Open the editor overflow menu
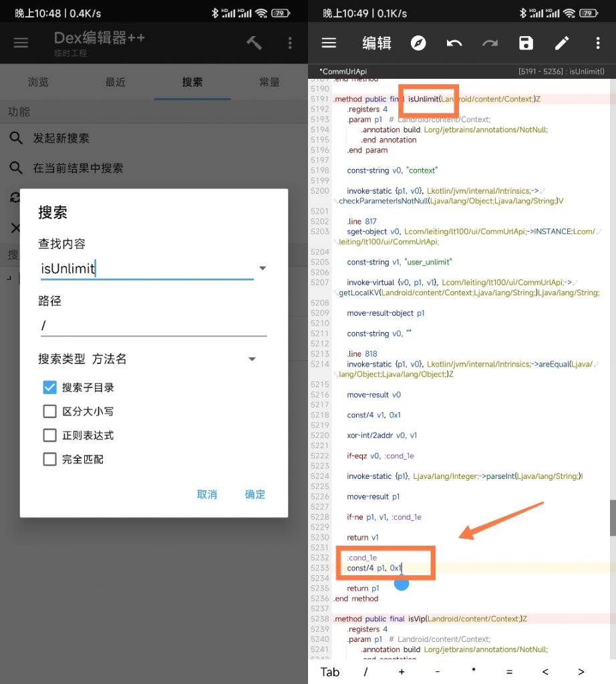The width and height of the screenshot is (616, 684). tap(598, 42)
